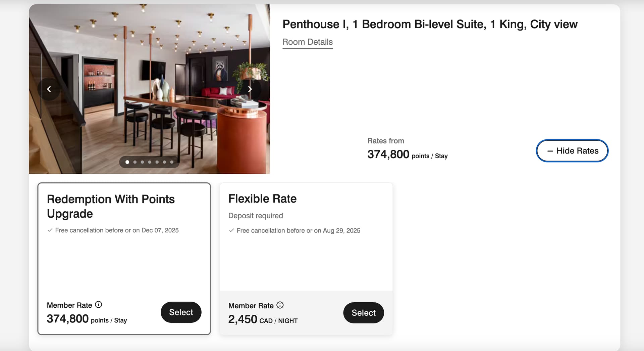The width and height of the screenshot is (644, 351).
Task: Open info icon beside CAD Member Rate
Action: (280, 305)
